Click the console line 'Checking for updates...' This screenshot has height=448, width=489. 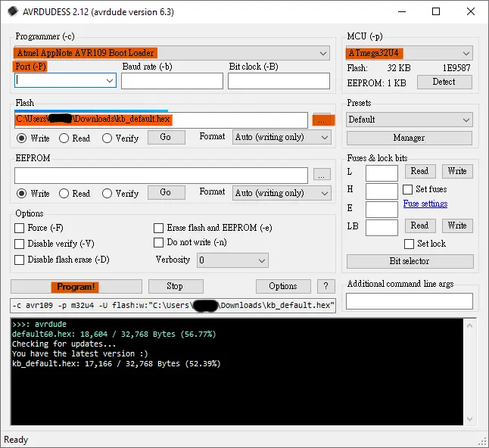pyautogui.click(x=64, y=344)
